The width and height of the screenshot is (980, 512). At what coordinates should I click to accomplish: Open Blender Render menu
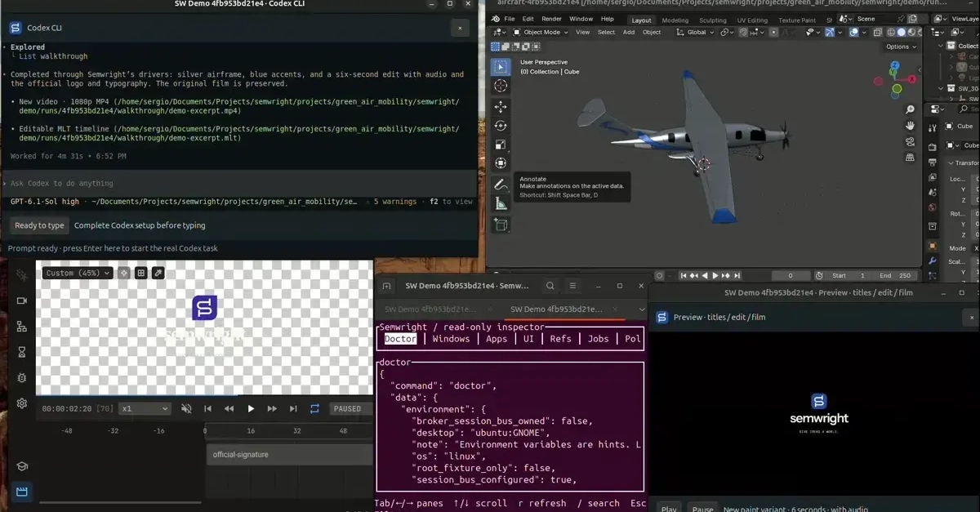click(551, 19)
